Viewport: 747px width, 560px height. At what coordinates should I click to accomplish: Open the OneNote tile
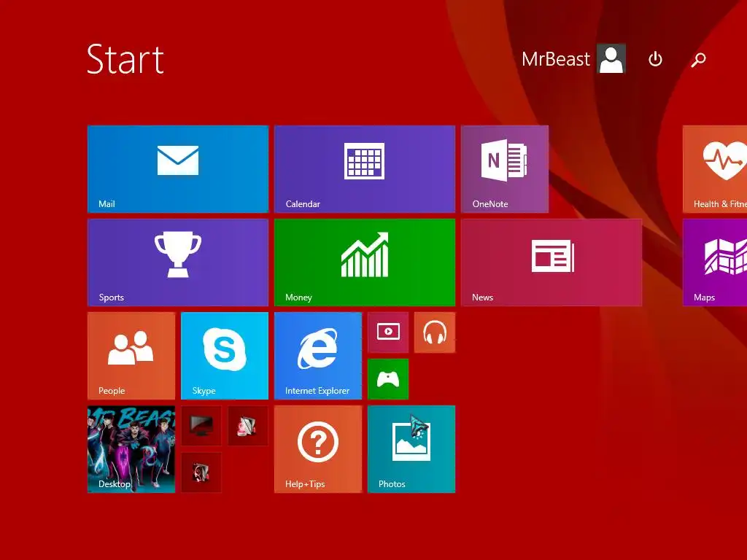pos(505,169)
